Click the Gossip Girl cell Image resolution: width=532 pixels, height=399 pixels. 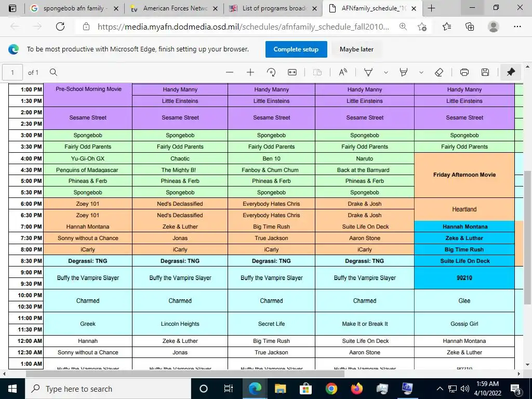[x=464, y=324]
